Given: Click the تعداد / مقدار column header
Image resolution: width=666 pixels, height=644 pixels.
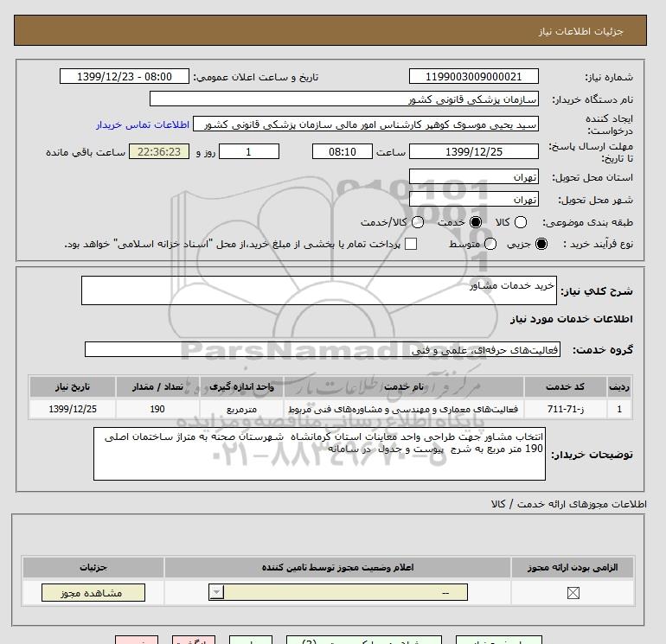Looking at the screenshot, I should [157, 386].
